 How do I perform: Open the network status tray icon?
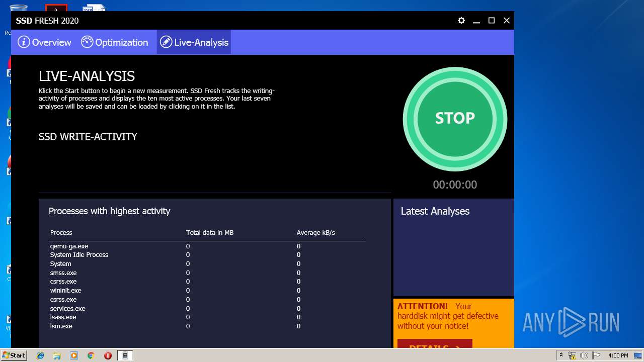click(x=572, y=355)
